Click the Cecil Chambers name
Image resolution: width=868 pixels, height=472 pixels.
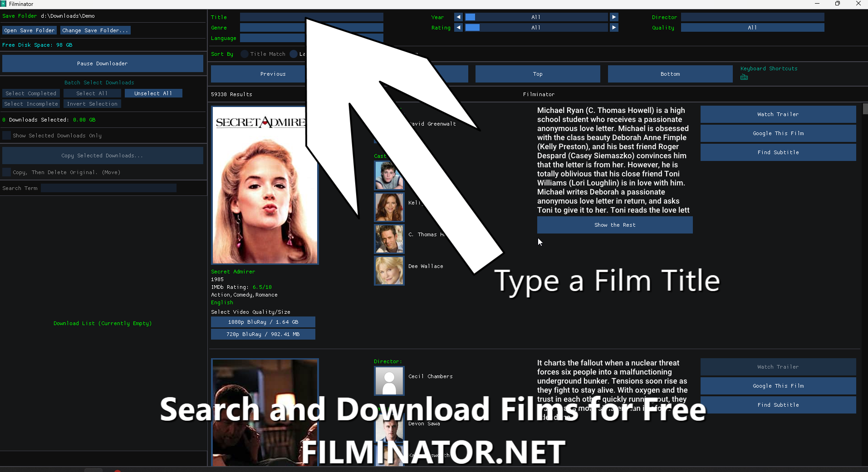[x=430, y=376]
